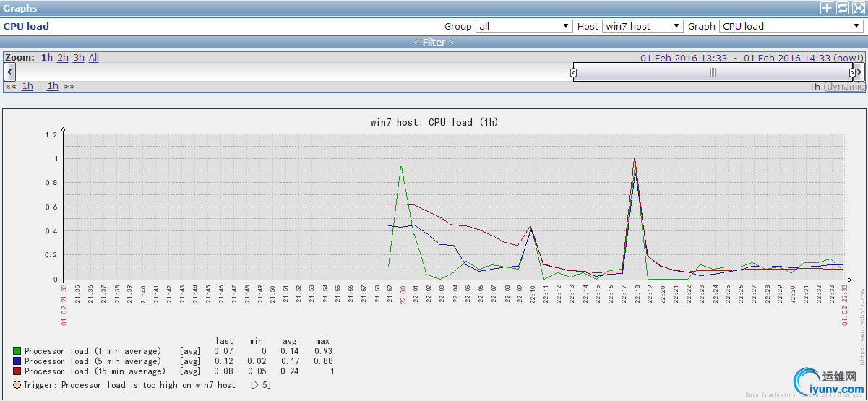Grab the left handle of time slider

[x=573, y=72]
